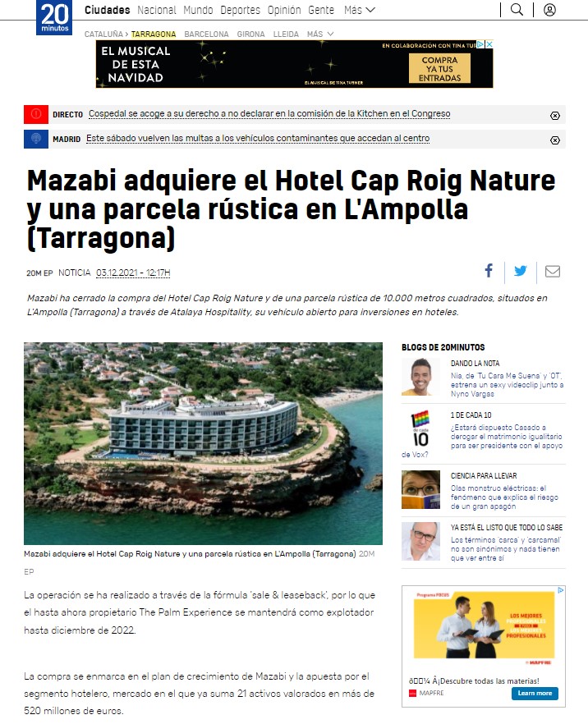Close the Tina Turner musical ad
Screen dimensions: 588x724
(489, 44)
